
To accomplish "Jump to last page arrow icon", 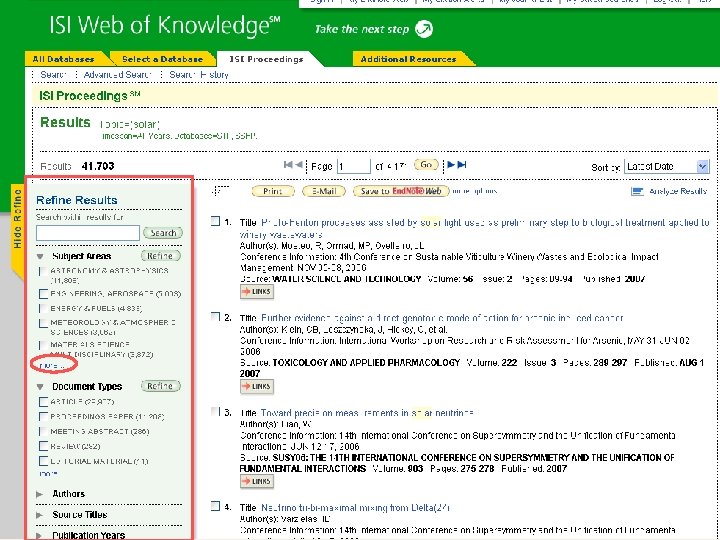I will point(462,165).
